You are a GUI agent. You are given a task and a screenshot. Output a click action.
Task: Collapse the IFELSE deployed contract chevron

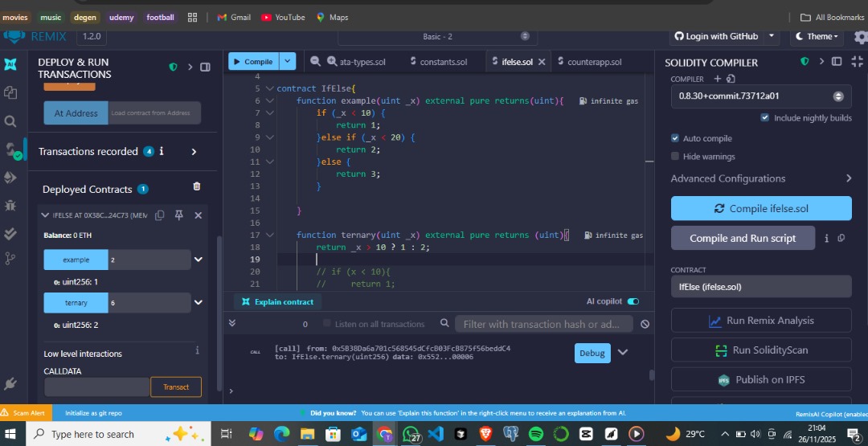click(46, 215)
